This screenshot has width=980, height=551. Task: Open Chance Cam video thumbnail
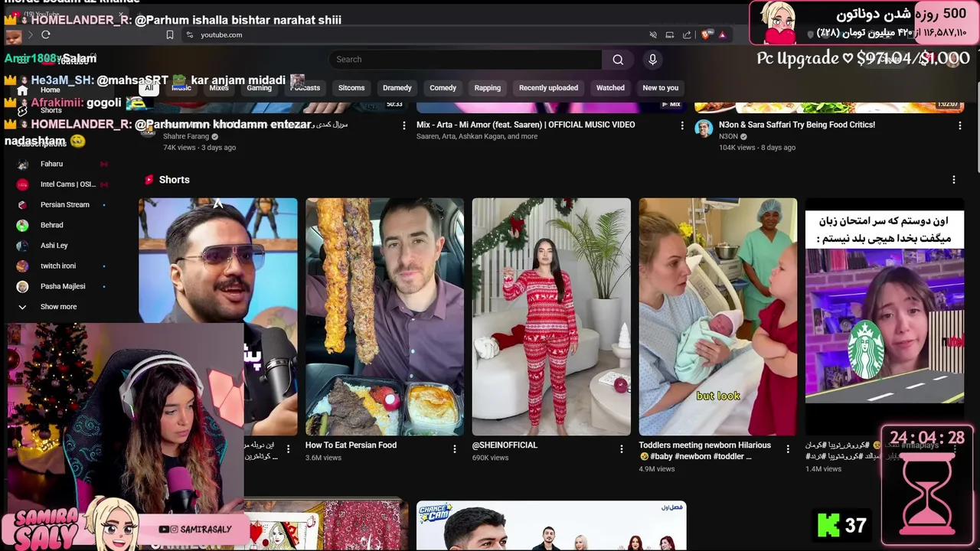pos(551,526)
